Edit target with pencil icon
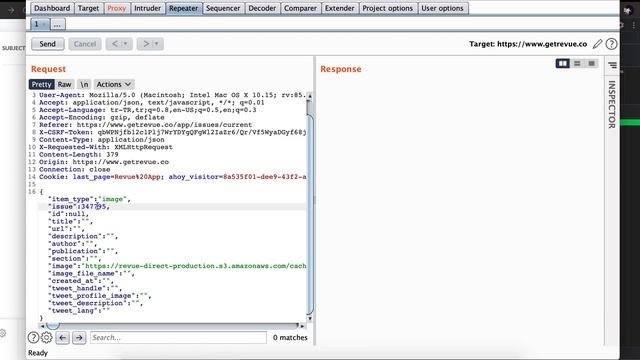 click(598, 44)
